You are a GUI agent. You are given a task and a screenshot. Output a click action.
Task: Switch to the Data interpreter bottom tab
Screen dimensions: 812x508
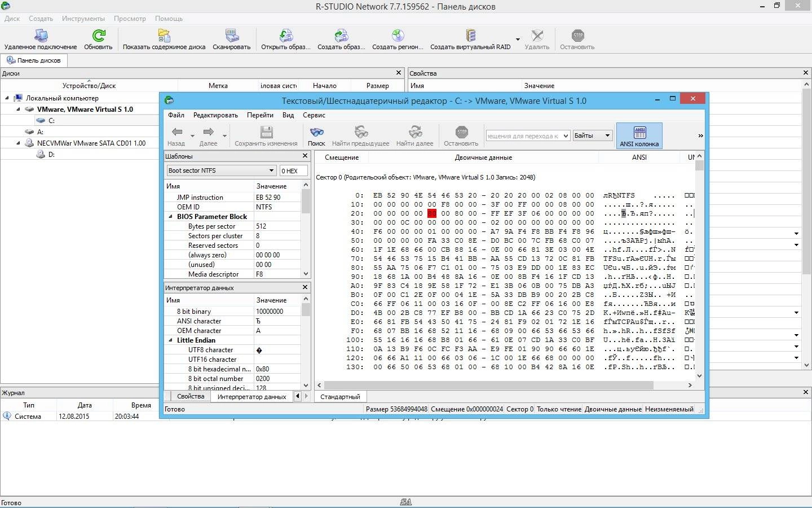click(252, 397)
